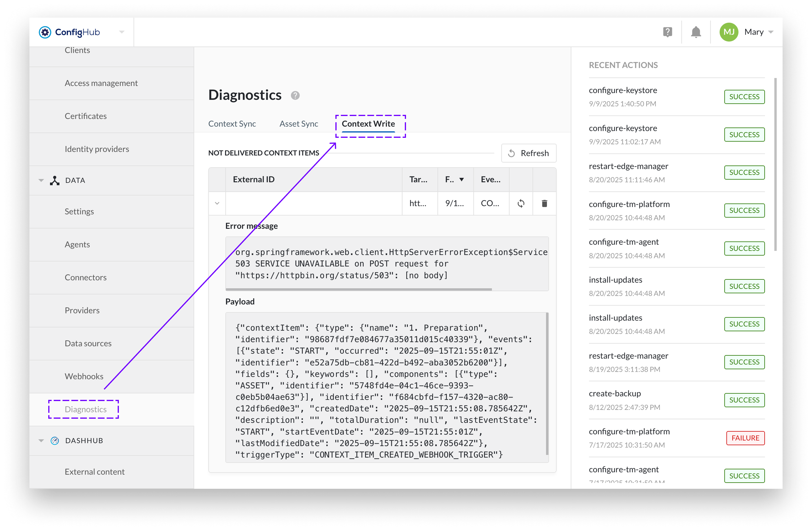
Task: Open help via the question mark icon
Action: (x=668, y=32)
